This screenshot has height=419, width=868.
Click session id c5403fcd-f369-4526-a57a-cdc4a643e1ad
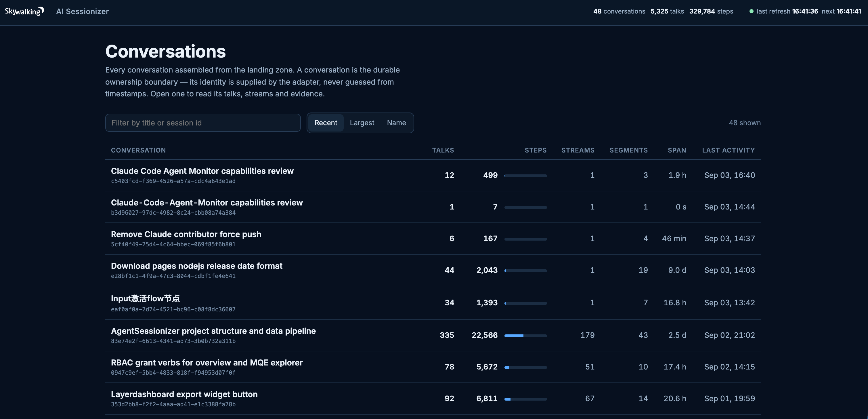click(173, 181)
